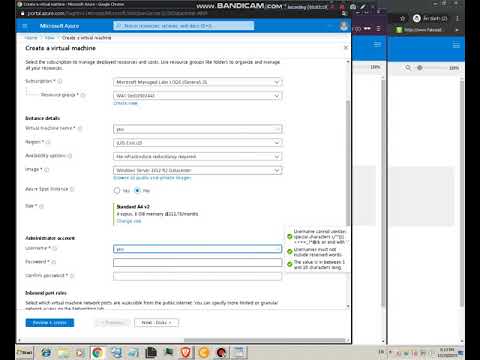Click the Previous button

pyautogui.click(x=113, y=323)
